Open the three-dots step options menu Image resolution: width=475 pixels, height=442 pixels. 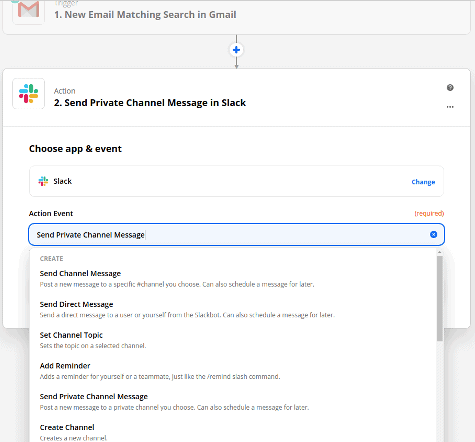(450, 107)
